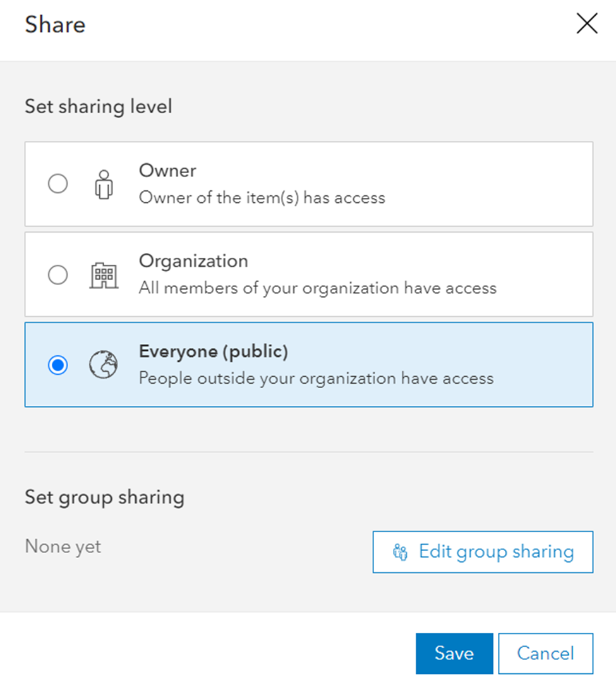Image resolution: width=616 pixels, height=689 pixels.
Task: Click the Owner person icon
Action: [x=103, y=185]
